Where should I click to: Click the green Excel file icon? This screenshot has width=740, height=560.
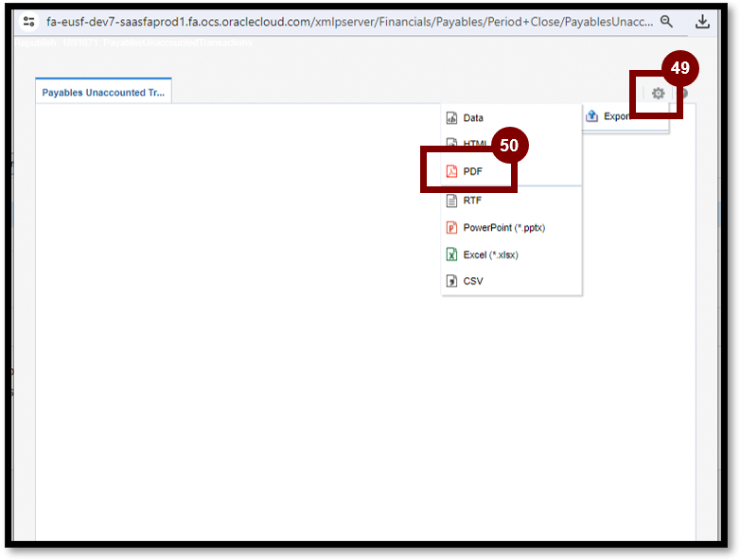(451, 254)
